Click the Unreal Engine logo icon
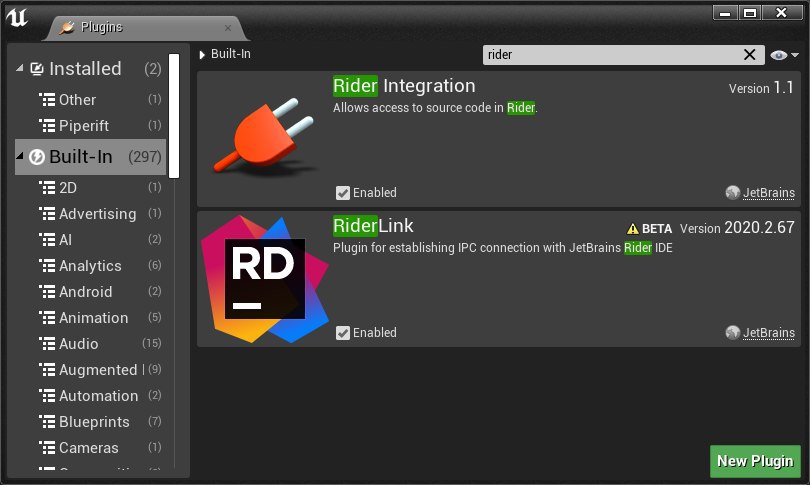 click(x=17, y=18)
